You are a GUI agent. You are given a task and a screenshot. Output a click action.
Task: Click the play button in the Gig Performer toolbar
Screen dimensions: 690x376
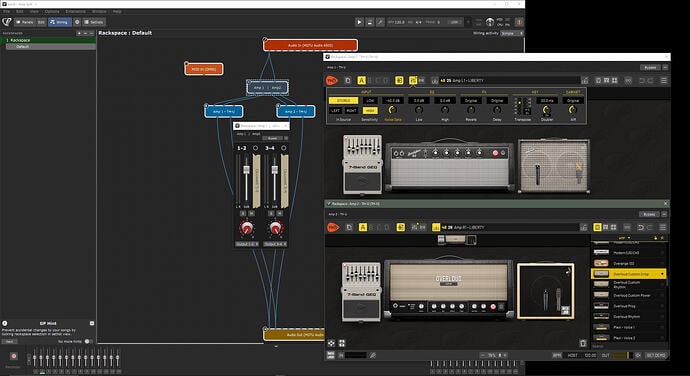pos(359,22)
